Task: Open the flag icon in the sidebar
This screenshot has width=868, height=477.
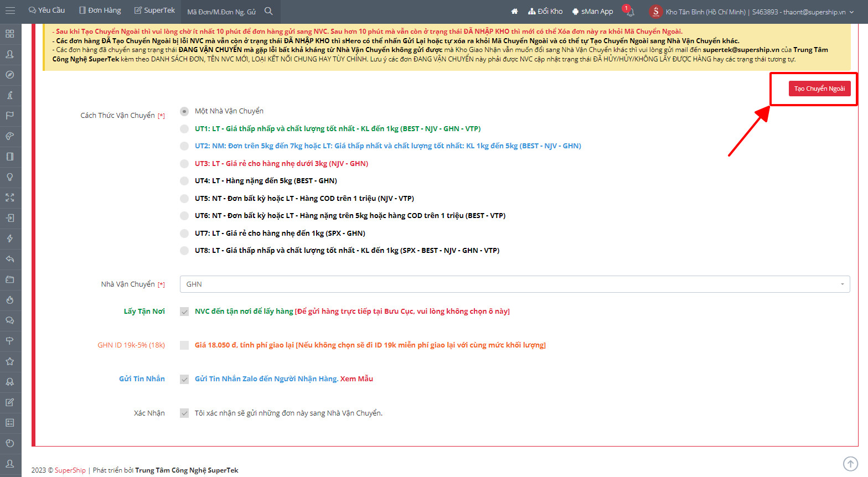Action: pyautogui.click(x=10, y=116)
